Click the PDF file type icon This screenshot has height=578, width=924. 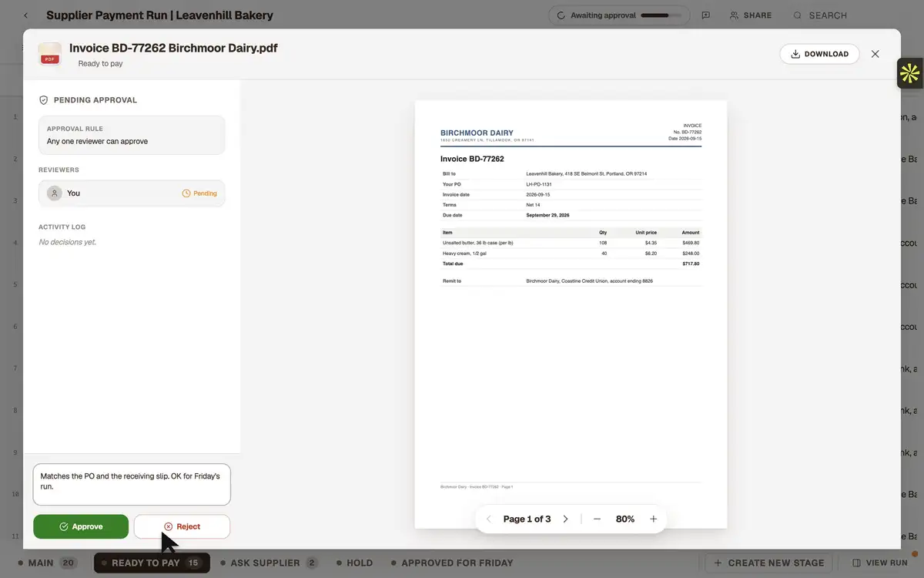[x=50, y=54]
